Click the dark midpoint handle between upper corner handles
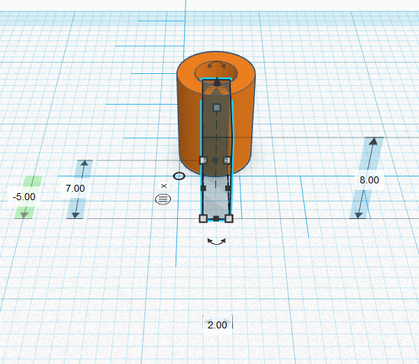Image resolution: width=419 pixels, height=364 pixels. tap(215, 160)
